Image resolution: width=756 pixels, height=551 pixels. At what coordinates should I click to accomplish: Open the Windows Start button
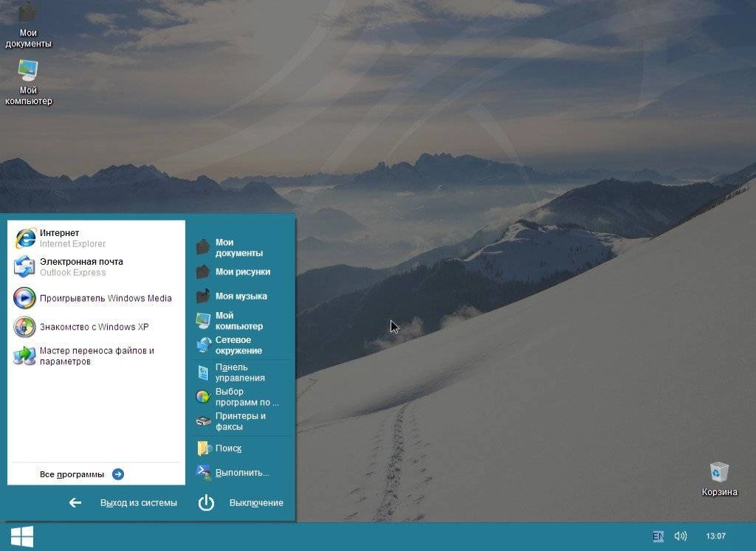(22, 536)
